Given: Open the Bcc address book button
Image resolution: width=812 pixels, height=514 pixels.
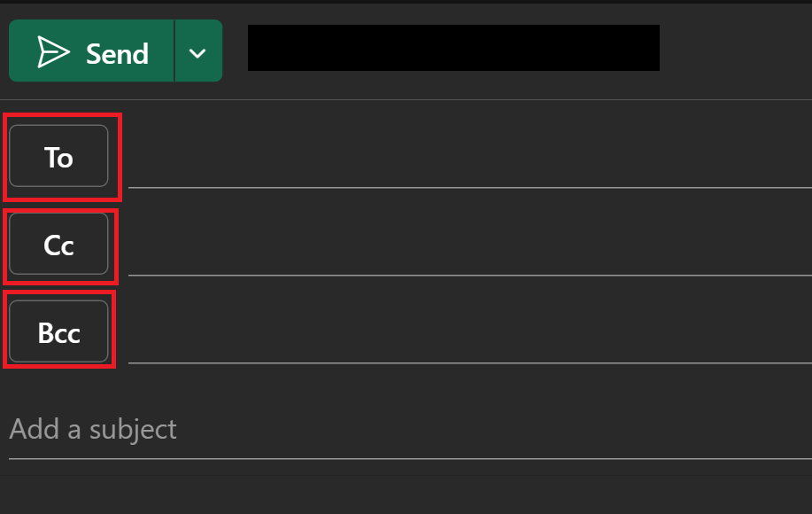Looking at the screenshot, I should (x=58, y=331).
